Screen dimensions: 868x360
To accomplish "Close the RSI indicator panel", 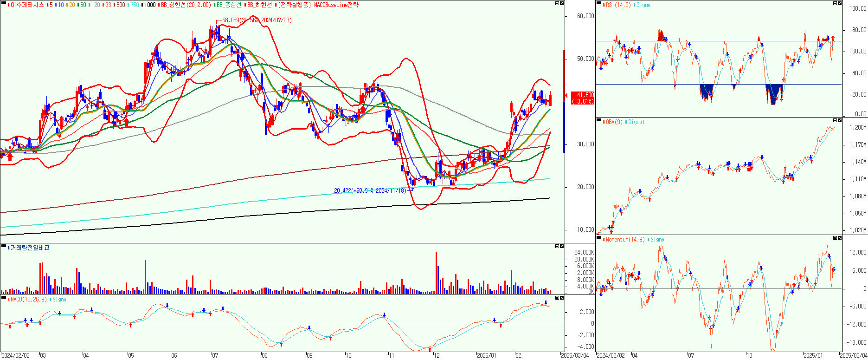I will click(839, 3).
